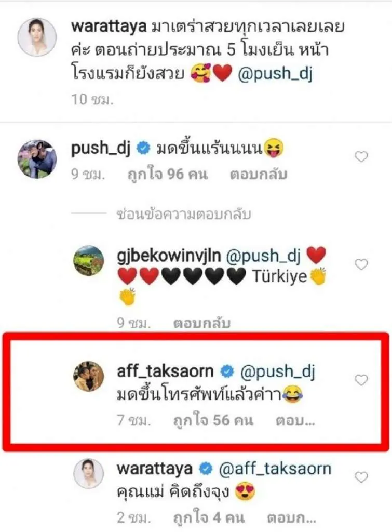Open warattaya's profile picture at top
This screenshot has height=532, width=392.
tap(37, 37)
